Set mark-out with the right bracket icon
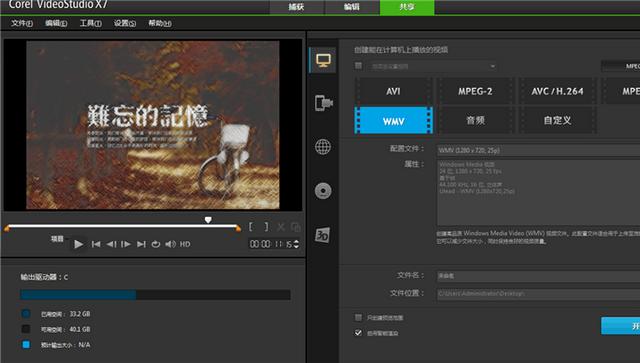 [x=267, y=227]
